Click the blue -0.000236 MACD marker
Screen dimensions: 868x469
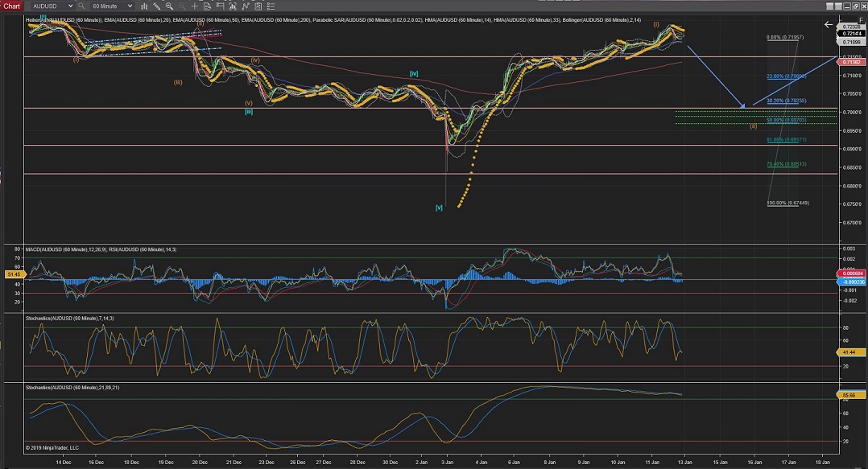tap(852, 282)
